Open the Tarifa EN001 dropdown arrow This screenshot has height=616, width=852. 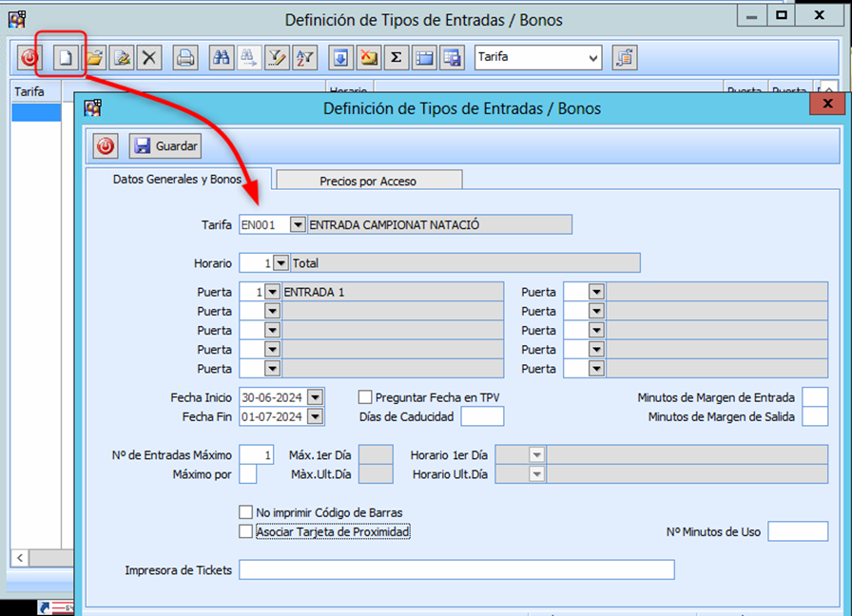tap(298, 224)
